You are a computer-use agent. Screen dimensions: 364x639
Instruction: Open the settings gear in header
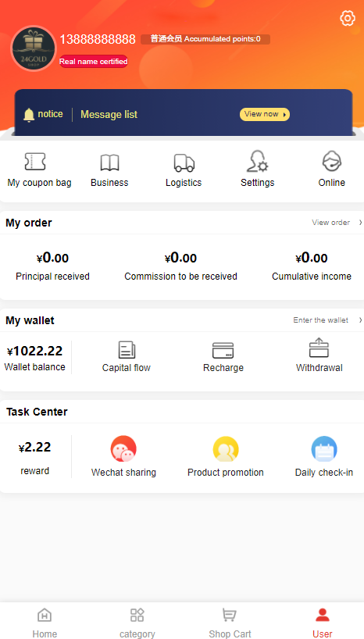[x=348, y=18]
